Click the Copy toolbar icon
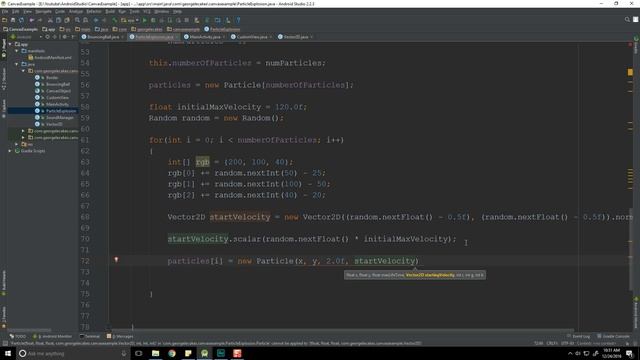640x360 pixels. pyautogui.click(x=58, y=20)
